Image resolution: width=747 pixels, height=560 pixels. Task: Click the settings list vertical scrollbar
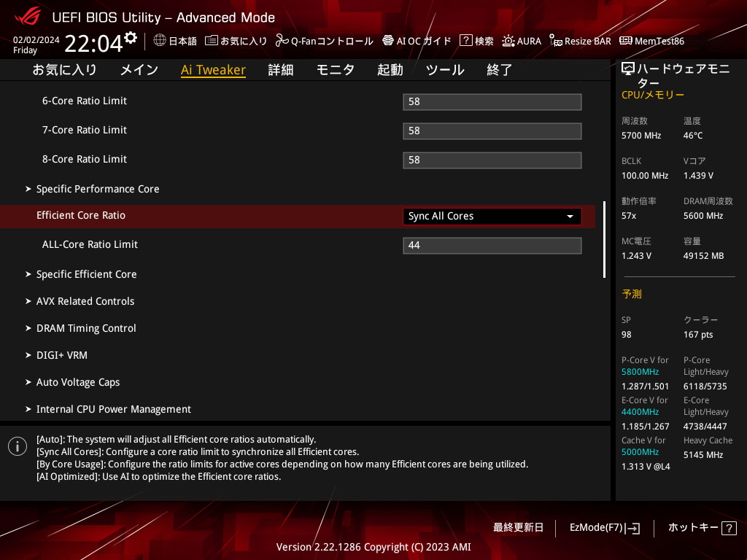pyautogui.click(x=604, y=240)
